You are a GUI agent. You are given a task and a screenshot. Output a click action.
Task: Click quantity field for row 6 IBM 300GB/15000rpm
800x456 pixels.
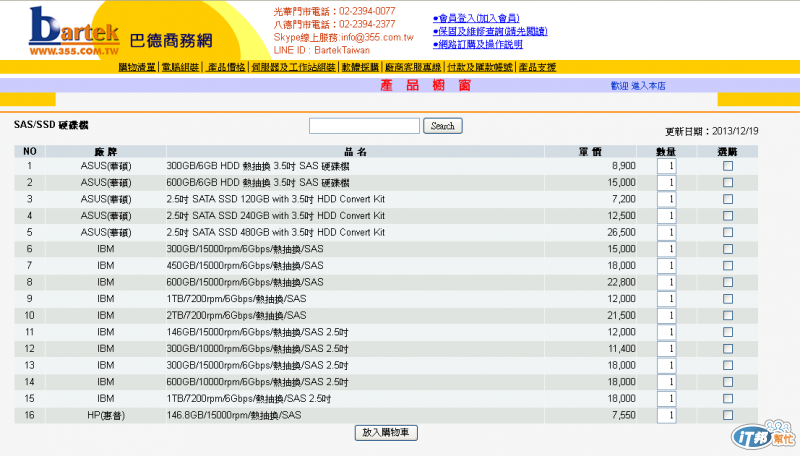click(x=666, y=249)
